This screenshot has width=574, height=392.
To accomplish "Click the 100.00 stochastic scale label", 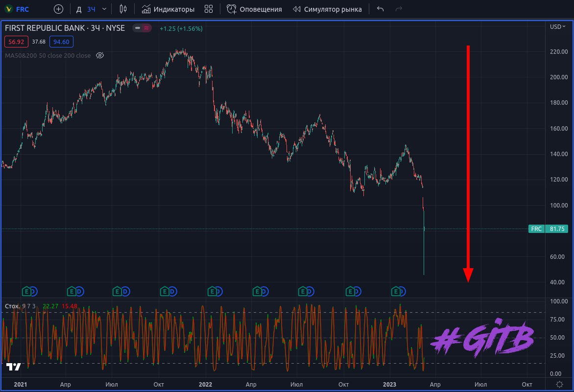I will pyautogui.click(x=559, y=301).
